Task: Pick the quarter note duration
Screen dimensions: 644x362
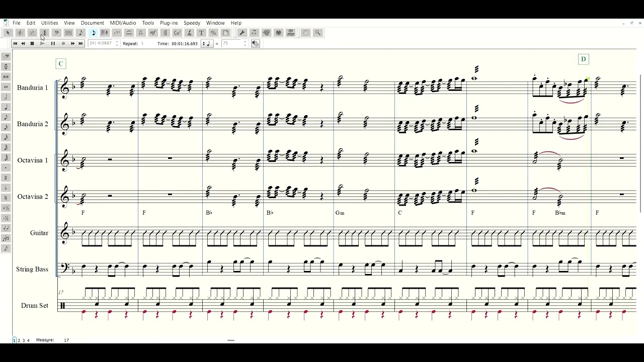Action: point(6,107)
